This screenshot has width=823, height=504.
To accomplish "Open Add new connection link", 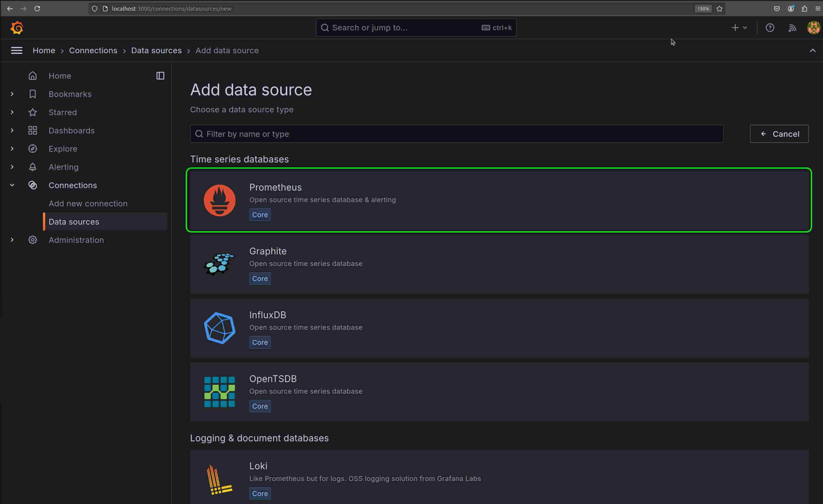I will point(88,203).
